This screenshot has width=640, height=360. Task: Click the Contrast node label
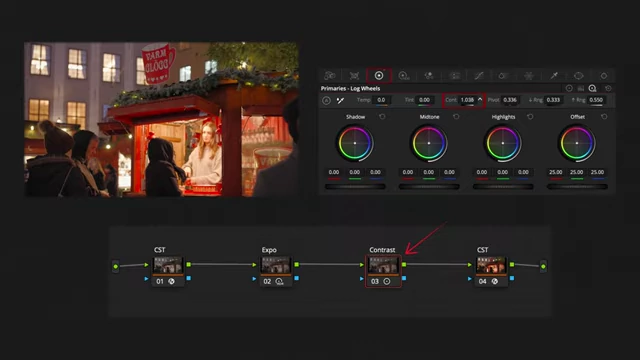pyautogui.click(x=382, y=250)
